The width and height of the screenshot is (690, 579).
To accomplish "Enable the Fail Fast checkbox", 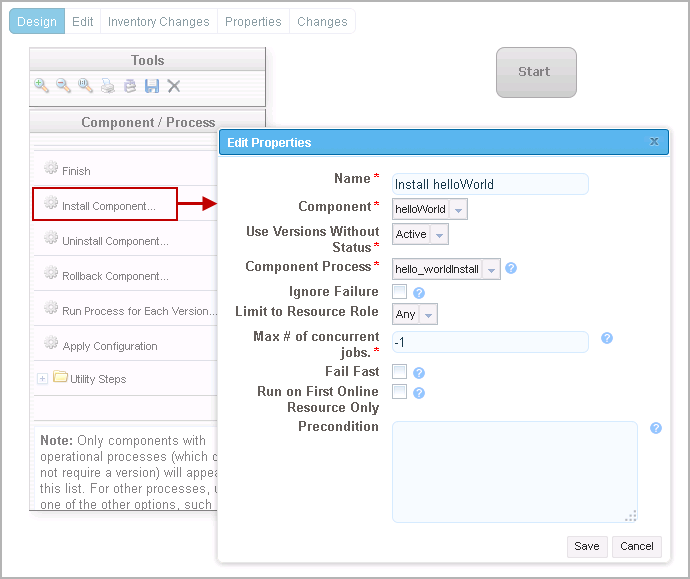I will 400,372.
